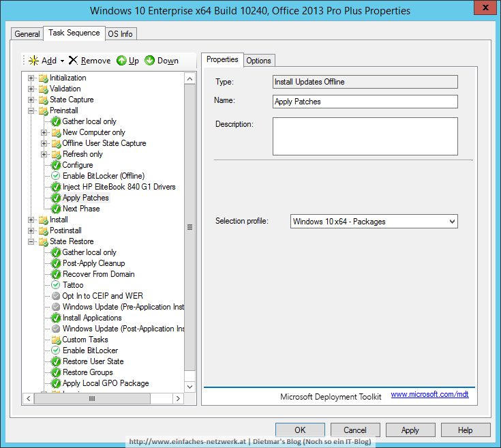Open the OS Info tab
The height and width of the screenshot is (448, 501).
120,34
